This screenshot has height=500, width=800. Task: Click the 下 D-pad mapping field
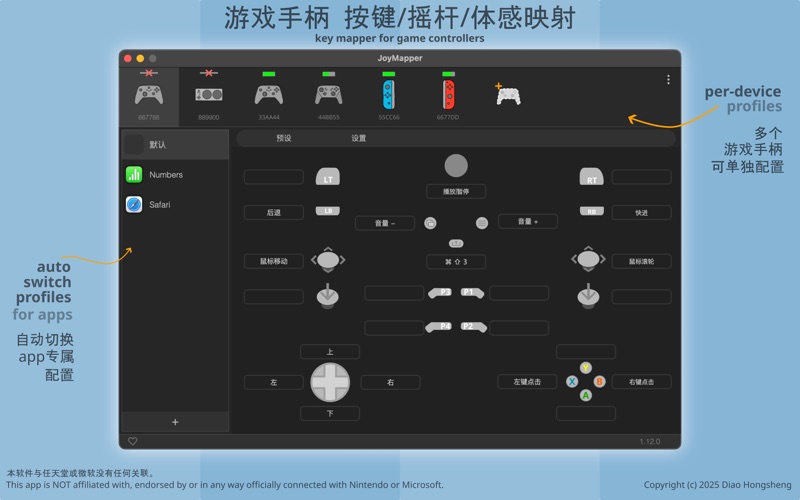click(x=330, y=413)
